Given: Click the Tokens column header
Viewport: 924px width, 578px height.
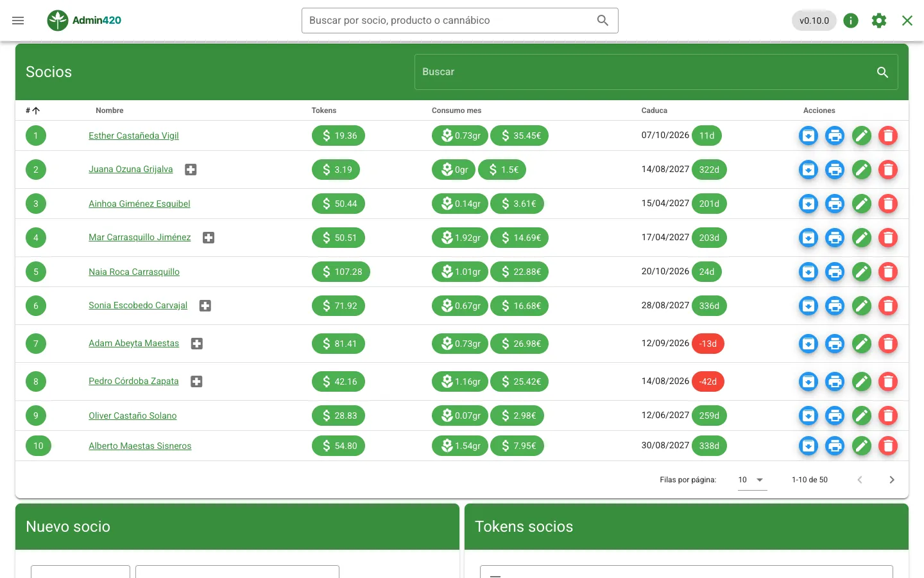Looking at the screenshot, I should (x=324, y=110).
